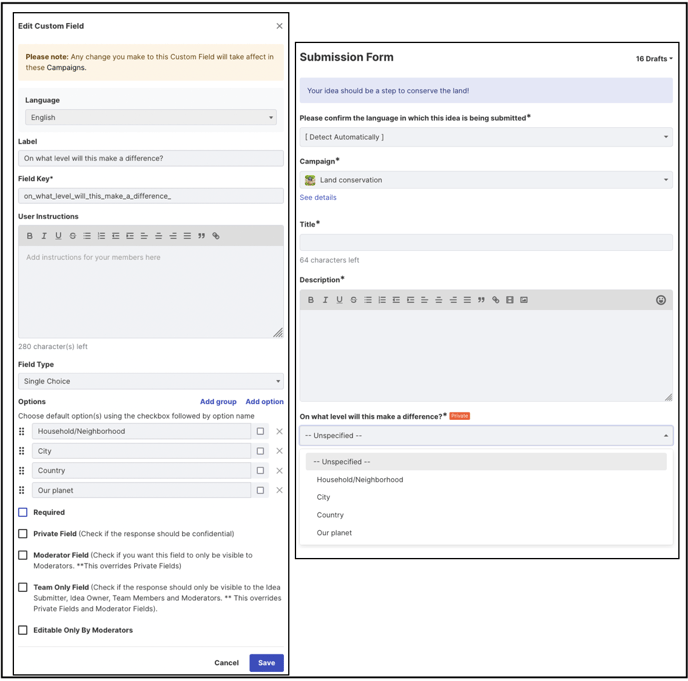The width and height of the screenshot is (688, 681).
Task: Click the blockquote icon in Description toolbar
Action: point(481,300)
